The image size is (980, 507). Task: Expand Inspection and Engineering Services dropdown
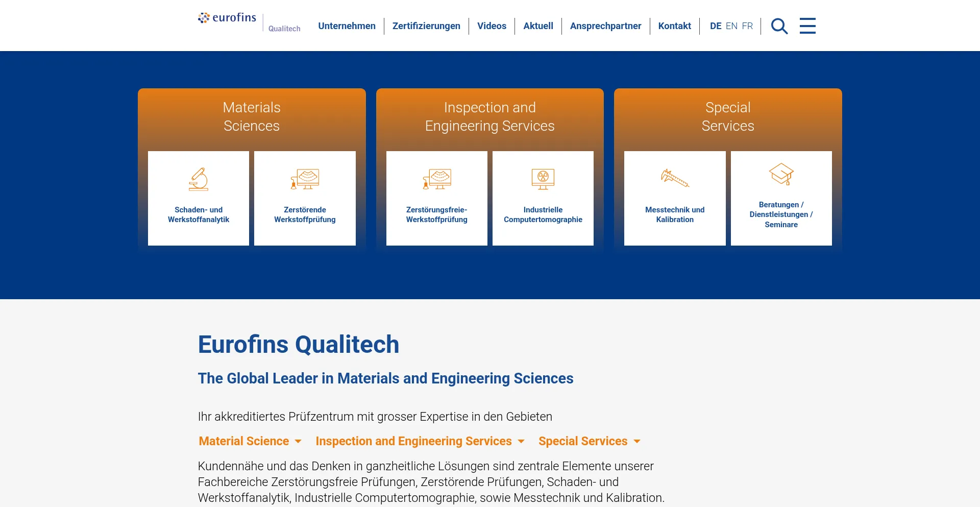(420, 441)
